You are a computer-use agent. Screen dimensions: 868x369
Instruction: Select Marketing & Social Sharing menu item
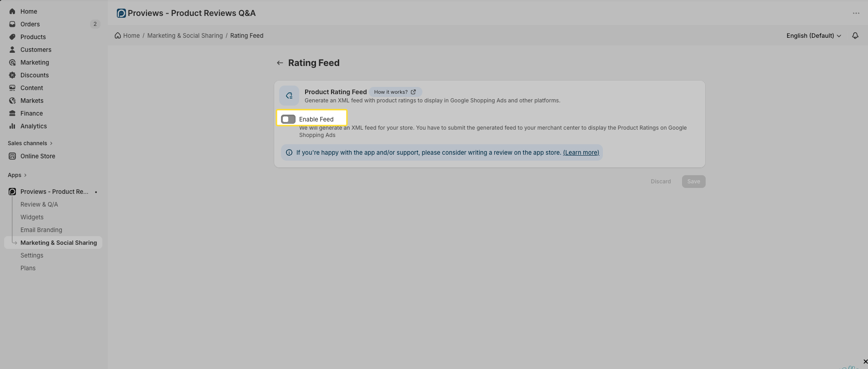tap(53, 243)
